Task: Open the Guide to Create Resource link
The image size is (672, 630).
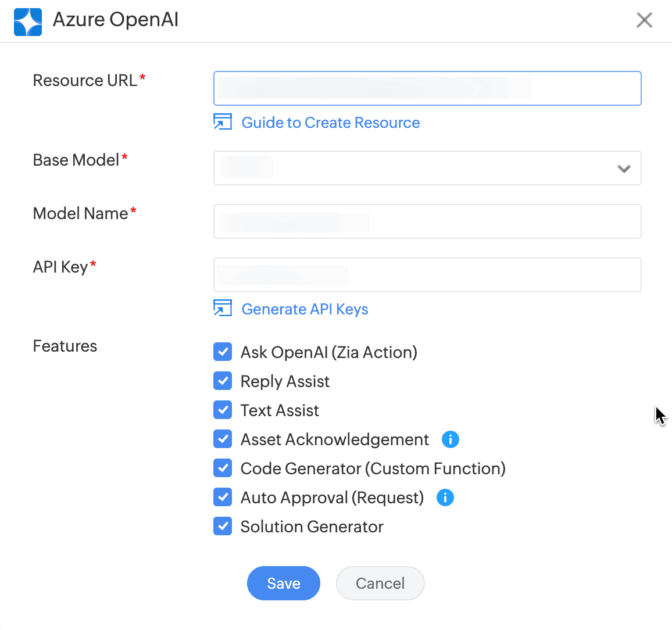Action: tap(331, 122)
